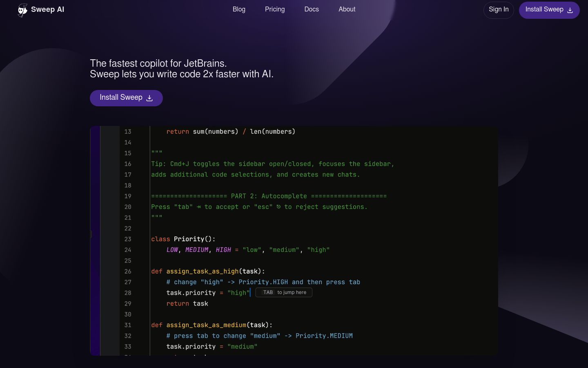Click line number 13 in the gutter
This screenshot has height=368, width=588.
pos(128,132)
